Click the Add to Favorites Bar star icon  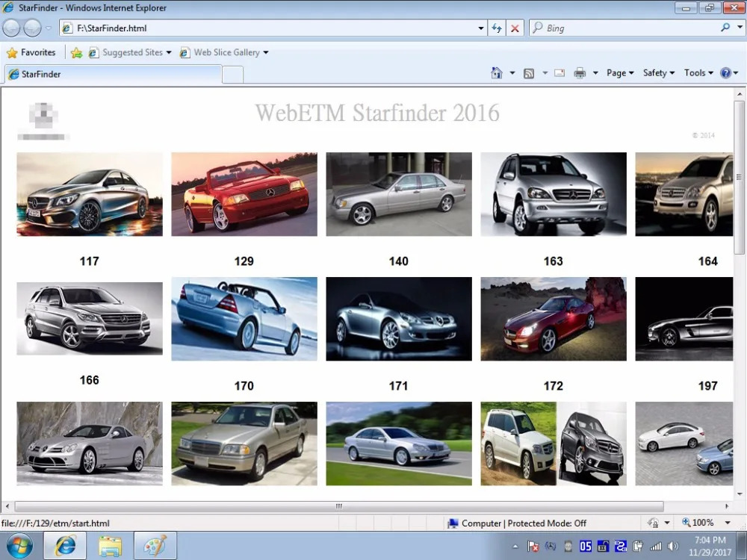(76, 52)
